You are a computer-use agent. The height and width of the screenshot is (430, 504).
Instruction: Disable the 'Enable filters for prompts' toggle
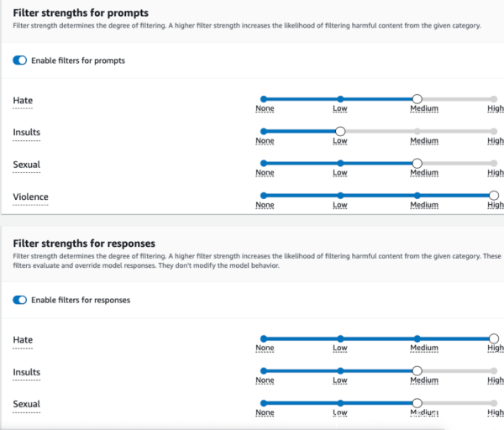(x=20, y=60)
